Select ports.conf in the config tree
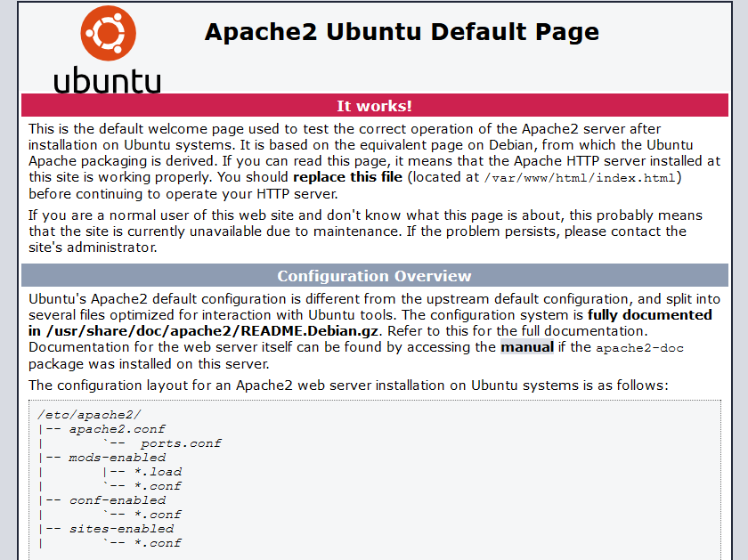This screenshot has width=748, height=560. pyautogui.click(x=181, y=443)
